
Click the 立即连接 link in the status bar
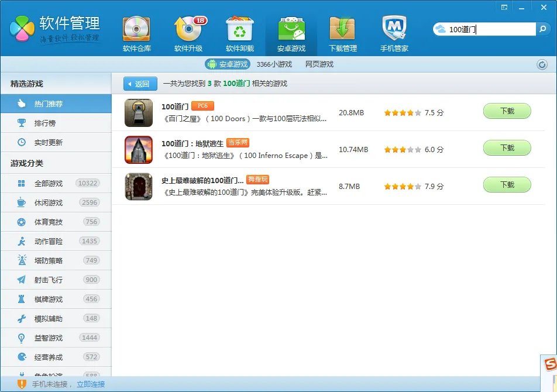point(91,384)
